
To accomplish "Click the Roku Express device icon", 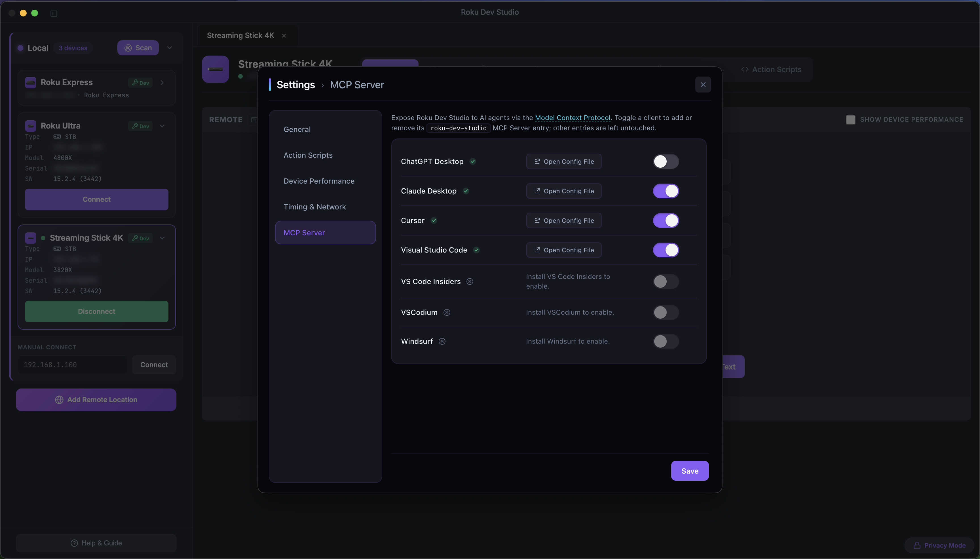I will click(31, 82).
